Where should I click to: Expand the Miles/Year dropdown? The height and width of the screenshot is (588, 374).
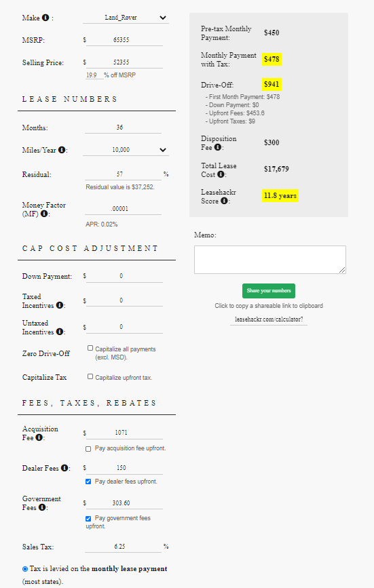tap(126, 150)
